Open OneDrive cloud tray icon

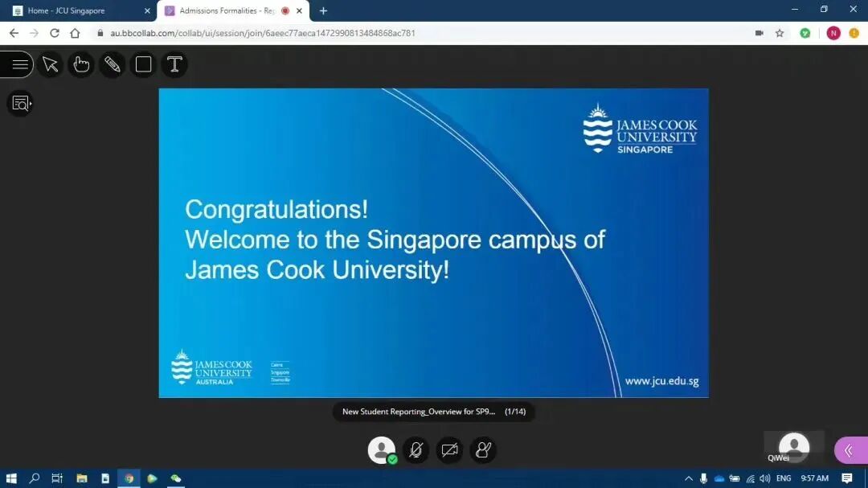point(719,478)
